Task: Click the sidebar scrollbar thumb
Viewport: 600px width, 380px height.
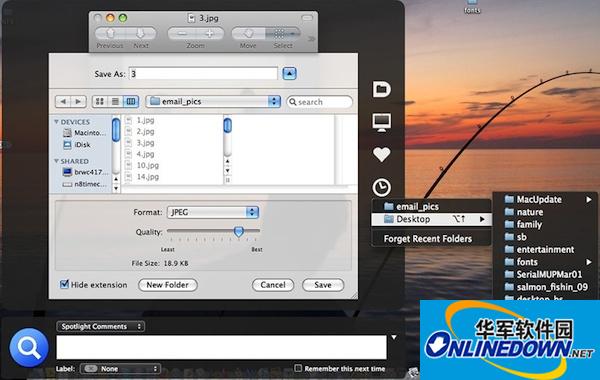Action: [116, 129]
